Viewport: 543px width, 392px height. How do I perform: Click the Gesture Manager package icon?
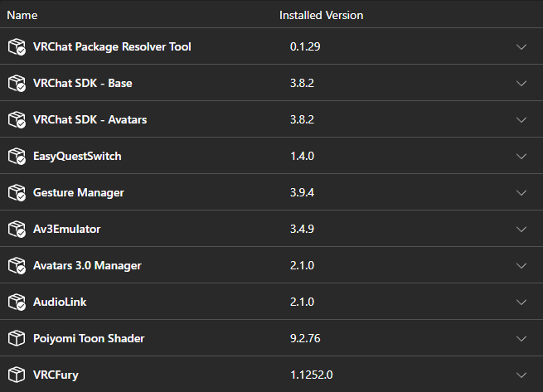(x=17, y=192)
